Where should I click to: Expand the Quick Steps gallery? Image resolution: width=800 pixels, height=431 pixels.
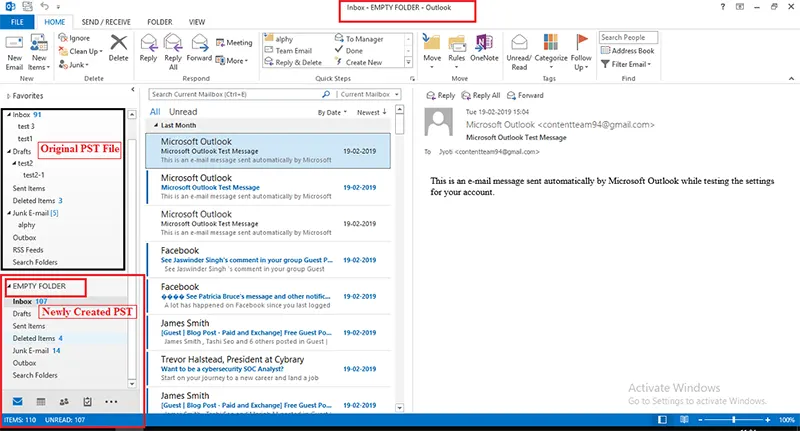pos(408,62)
